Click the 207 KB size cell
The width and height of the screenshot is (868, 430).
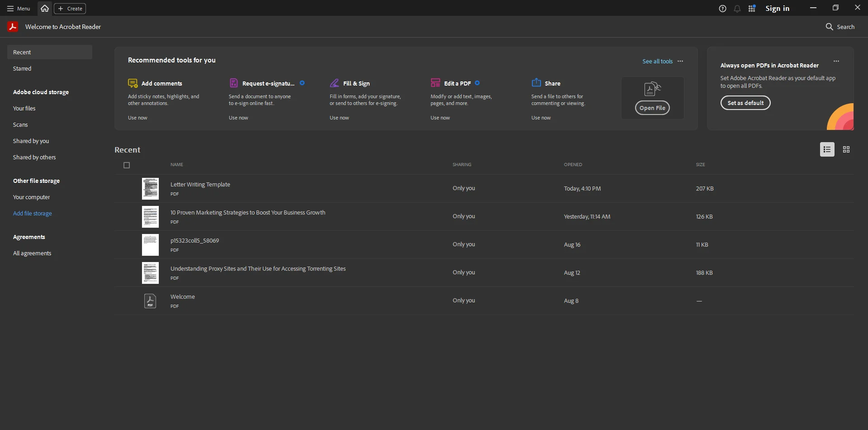click(704, 189)
